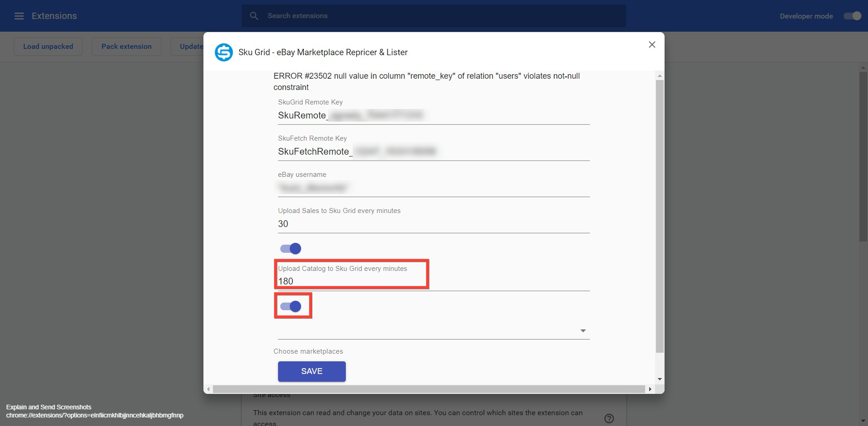The width and height of the screenshot is (868, 426).
Task: Click the Update button
Action: tap(187, 47)
